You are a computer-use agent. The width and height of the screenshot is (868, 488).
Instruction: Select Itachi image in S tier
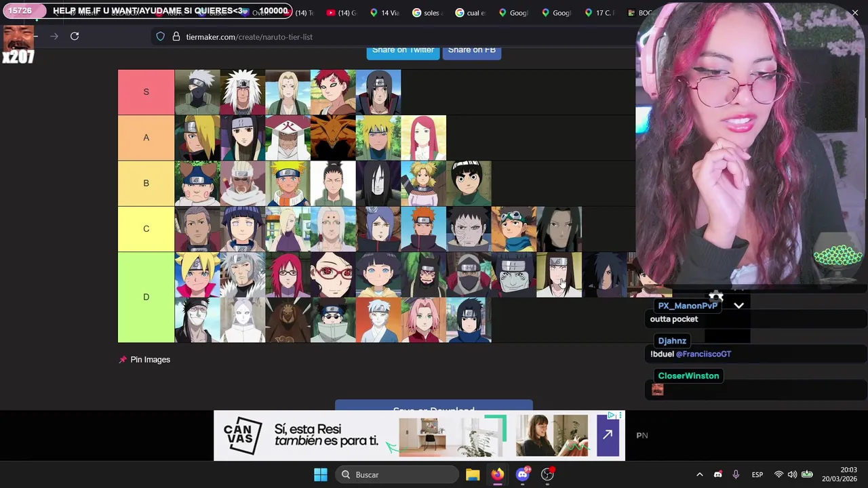point(378,92)
